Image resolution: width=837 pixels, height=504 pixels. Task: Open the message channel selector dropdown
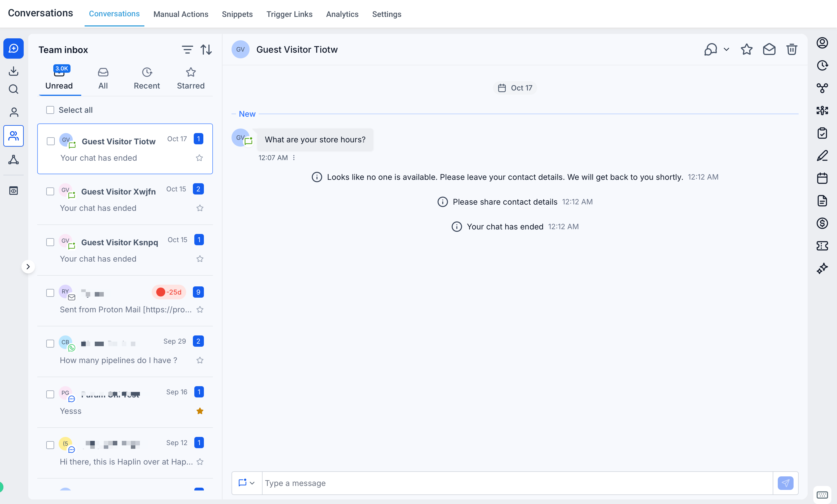coord(246,483)
